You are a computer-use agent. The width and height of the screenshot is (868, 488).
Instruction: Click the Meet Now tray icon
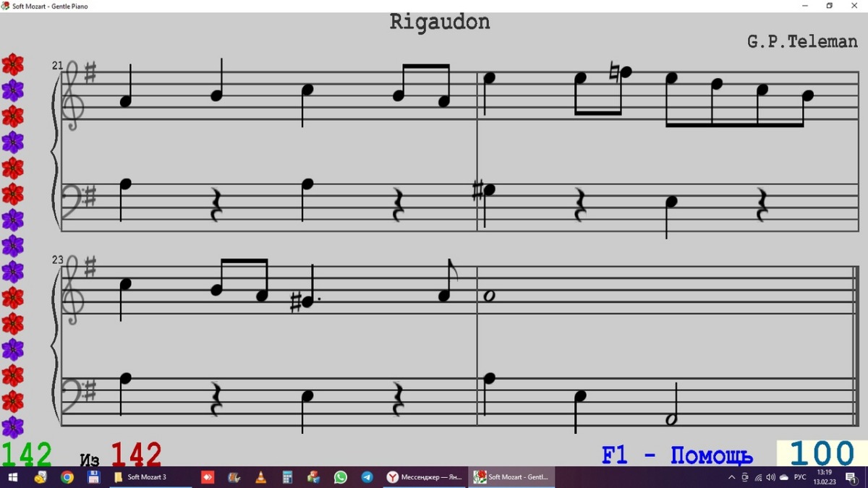tap(745, 477)
